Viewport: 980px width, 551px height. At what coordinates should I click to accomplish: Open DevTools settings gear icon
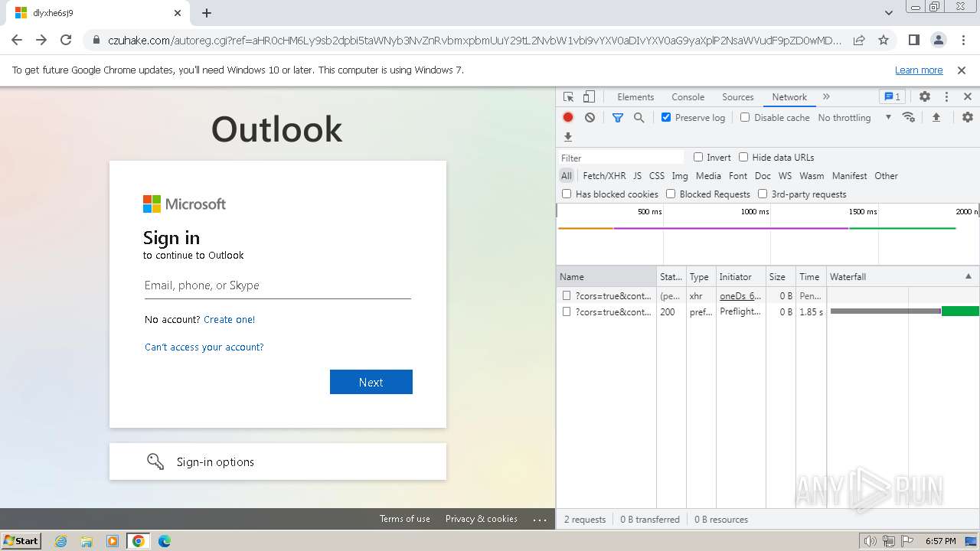point(925,97)
